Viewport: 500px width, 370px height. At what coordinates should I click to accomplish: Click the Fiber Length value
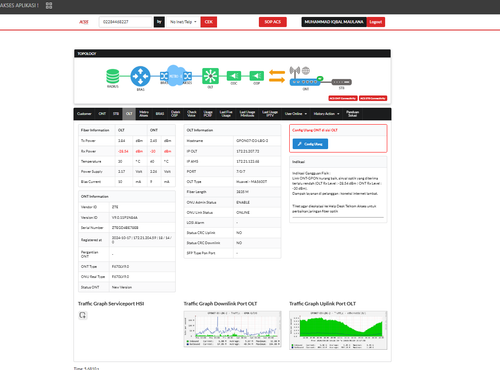(242, 192)
